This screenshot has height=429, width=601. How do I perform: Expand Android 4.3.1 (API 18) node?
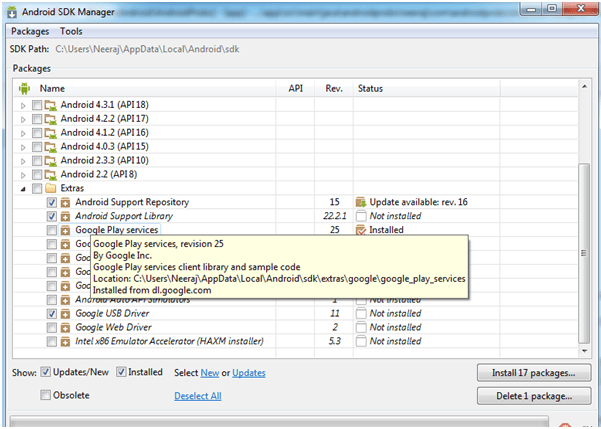[x=23, y=105]
